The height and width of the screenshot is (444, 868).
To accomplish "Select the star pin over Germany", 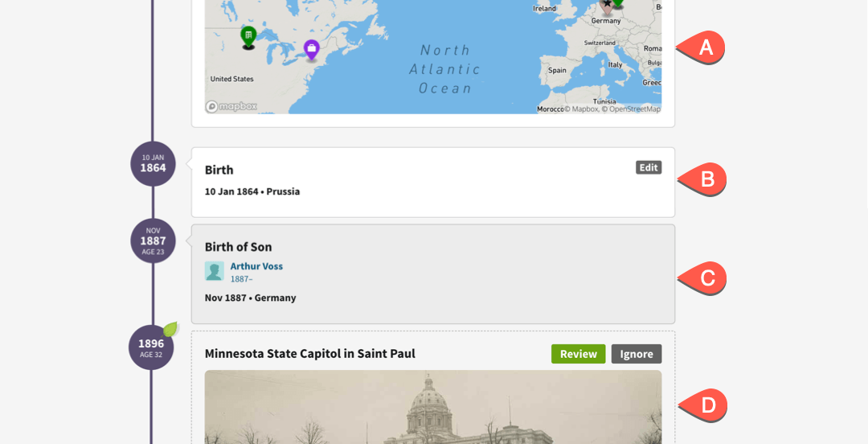I will coord(607,6).
